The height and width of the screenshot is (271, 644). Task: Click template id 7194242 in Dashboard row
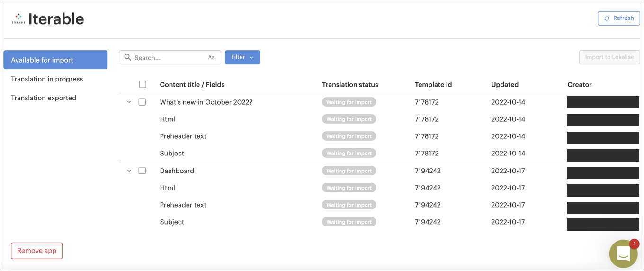(x=428, y=171)
